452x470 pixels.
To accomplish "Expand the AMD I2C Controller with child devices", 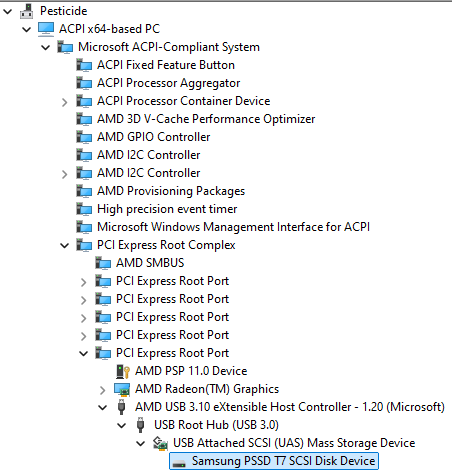I will coord(65,174).
